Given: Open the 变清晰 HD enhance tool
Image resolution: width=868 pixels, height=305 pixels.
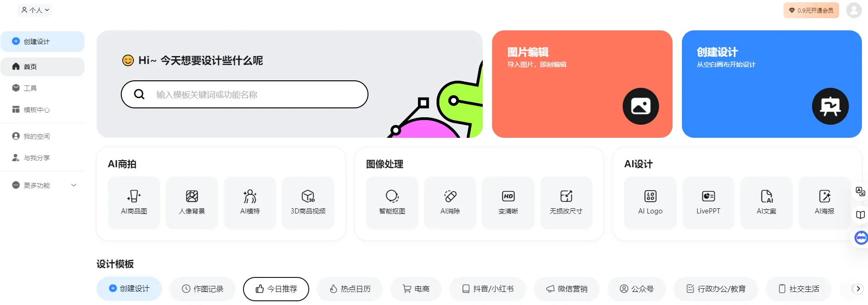Looking at the screenshot, I should 508,203.
